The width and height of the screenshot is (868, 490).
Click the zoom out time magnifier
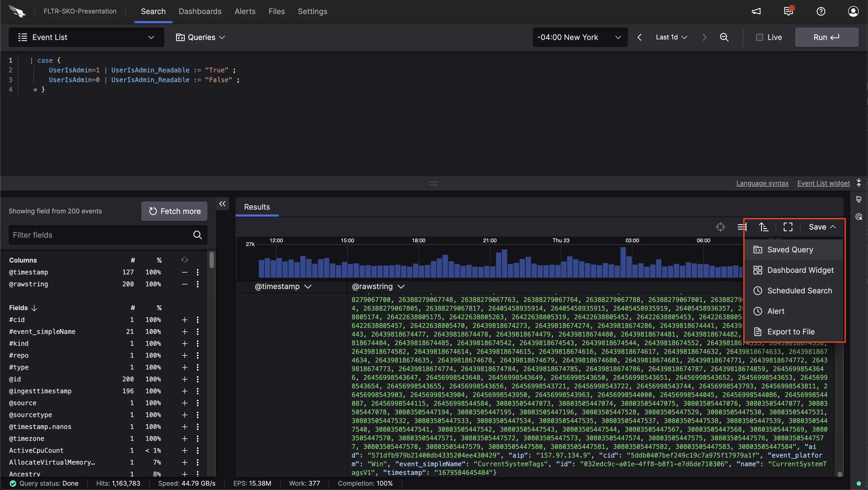point(724,37)
